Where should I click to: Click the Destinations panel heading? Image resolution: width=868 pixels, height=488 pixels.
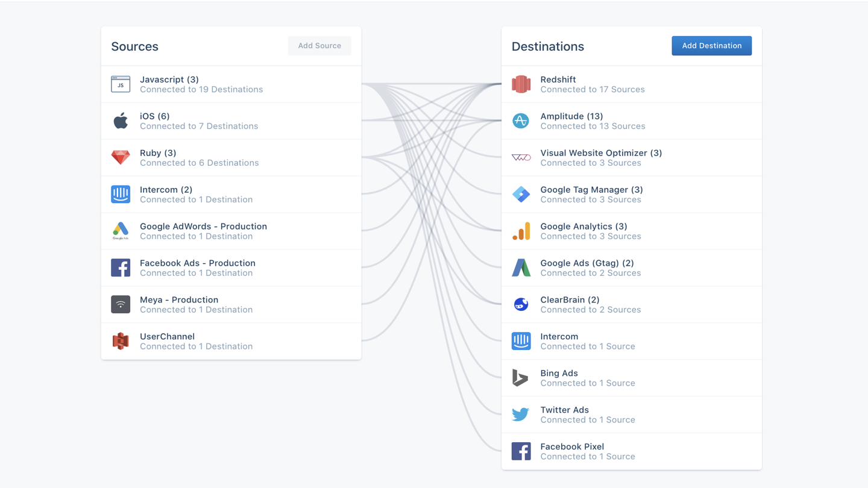pyautogui.click(x=548, y=46)
